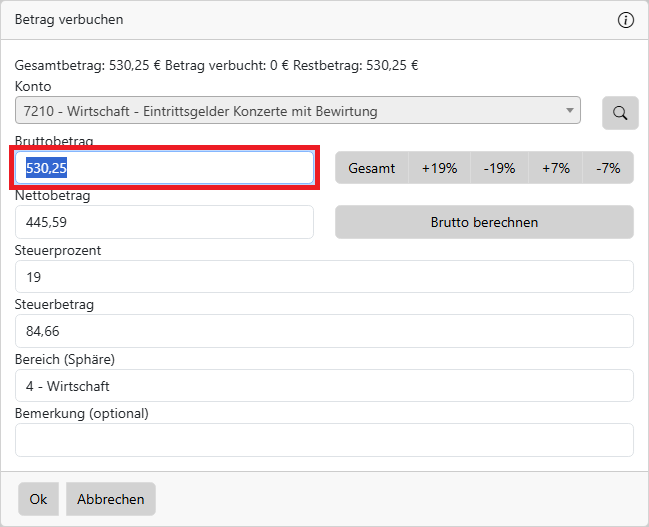Screen dimensions: 649x527
Task: Open the Konto dropdown list
Action: click(297, 111)
